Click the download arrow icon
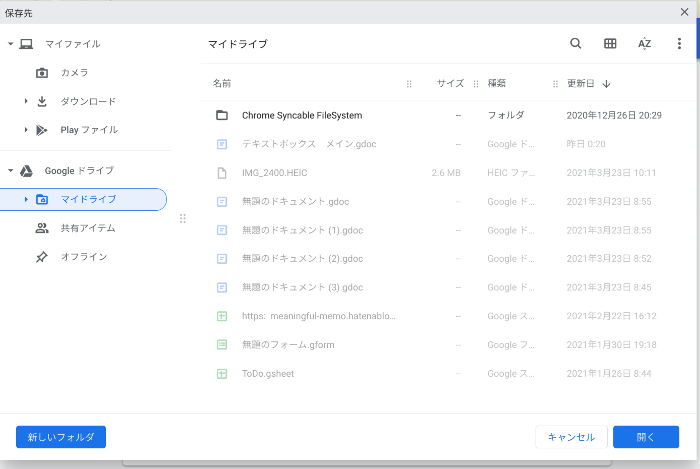The width and height of the screenshot is (700, 469). tap(42, 101)
